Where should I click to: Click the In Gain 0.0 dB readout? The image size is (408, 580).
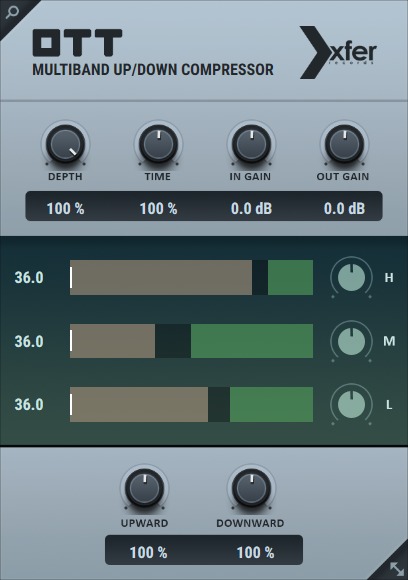pyautogui.click(x=251, y=209)
